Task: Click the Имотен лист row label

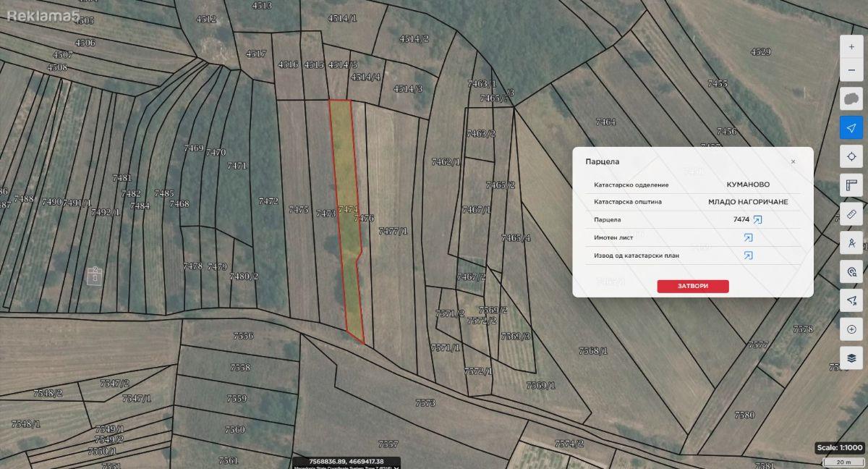Action: [613, 237]
